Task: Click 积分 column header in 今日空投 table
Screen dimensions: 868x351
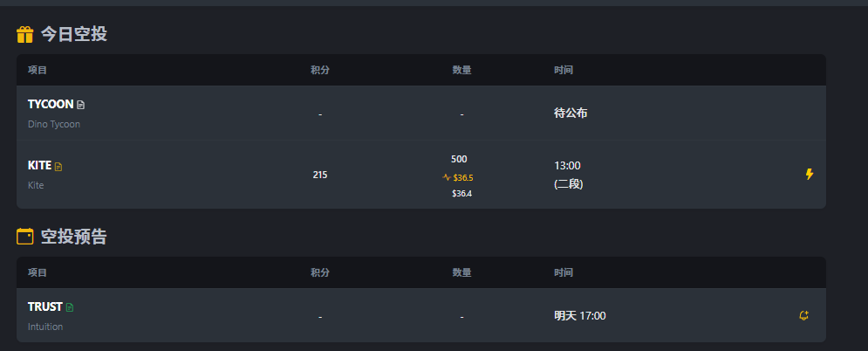Action: point(320,70)
